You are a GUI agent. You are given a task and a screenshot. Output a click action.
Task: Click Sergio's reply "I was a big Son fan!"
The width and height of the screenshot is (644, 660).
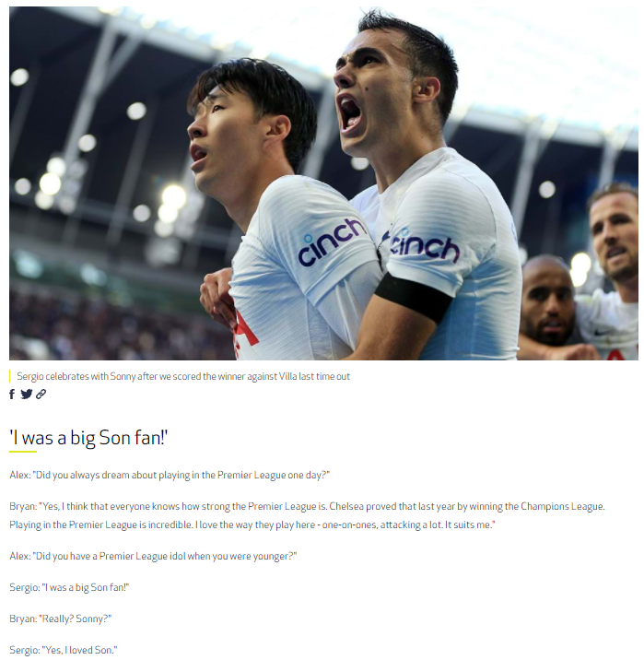[x=69, y=587]
